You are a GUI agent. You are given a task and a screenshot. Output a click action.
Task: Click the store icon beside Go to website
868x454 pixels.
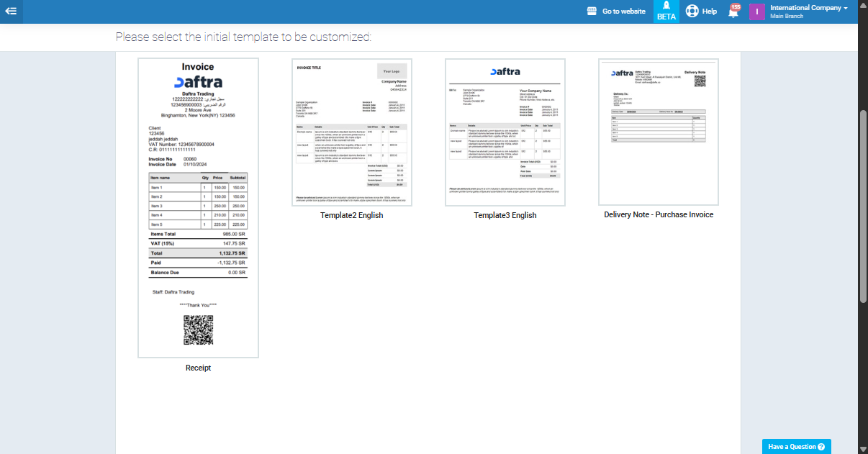coord(592,12)
